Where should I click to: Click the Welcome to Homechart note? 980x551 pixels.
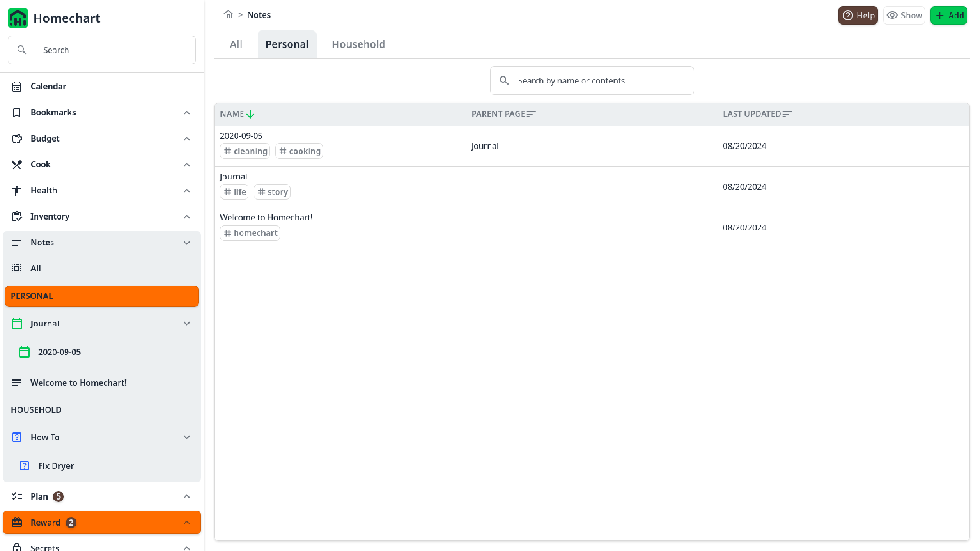point(266,217)
